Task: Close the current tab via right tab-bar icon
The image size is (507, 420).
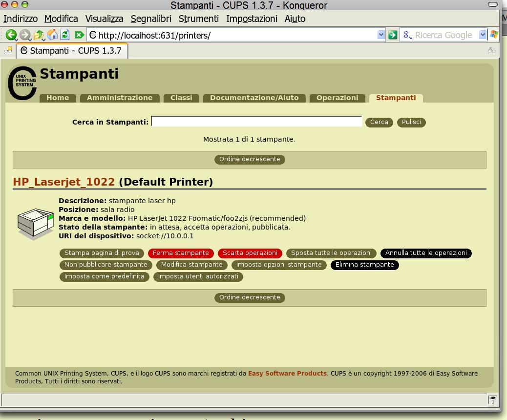Action: [x=491, y=50]
